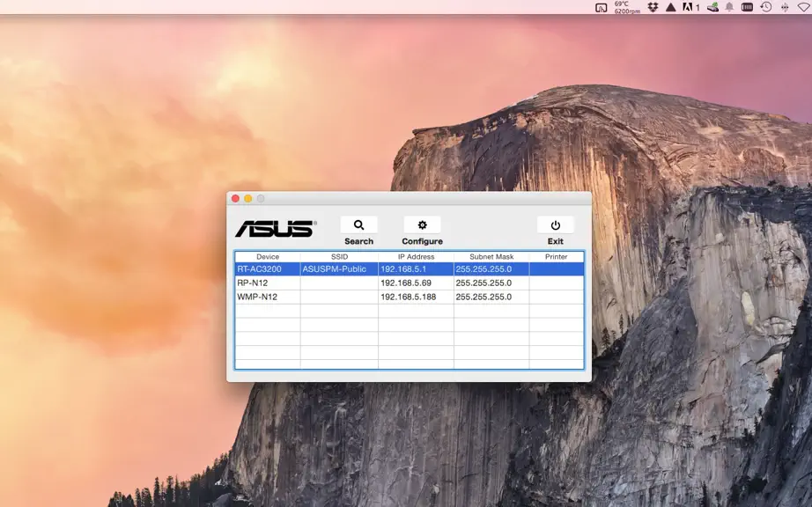The height and width of the screenshot is (507, 812).
Task: Click the SSID column header
Action: click(x=339, y=257)
